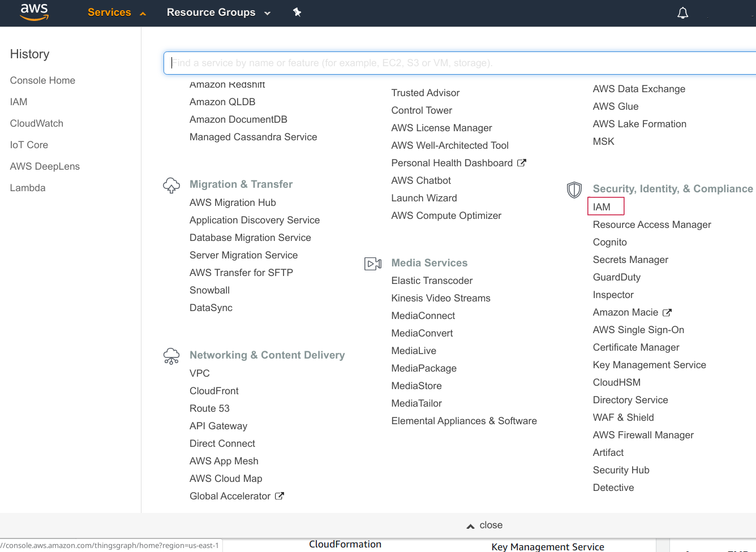Open Control Tower
The height and width of the screenshot is (552, 756).
pyautogui.click(x=422, y=110)
